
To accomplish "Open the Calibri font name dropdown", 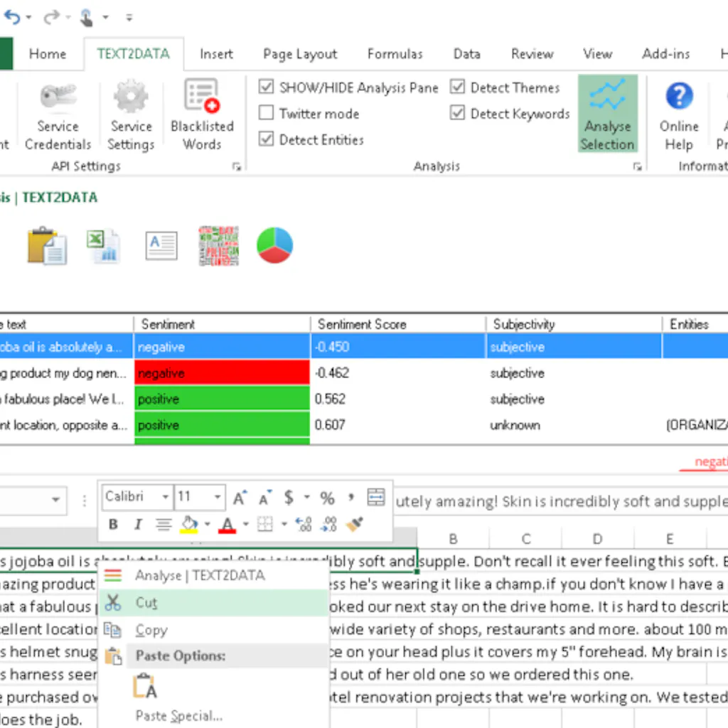I will [167, 497].
